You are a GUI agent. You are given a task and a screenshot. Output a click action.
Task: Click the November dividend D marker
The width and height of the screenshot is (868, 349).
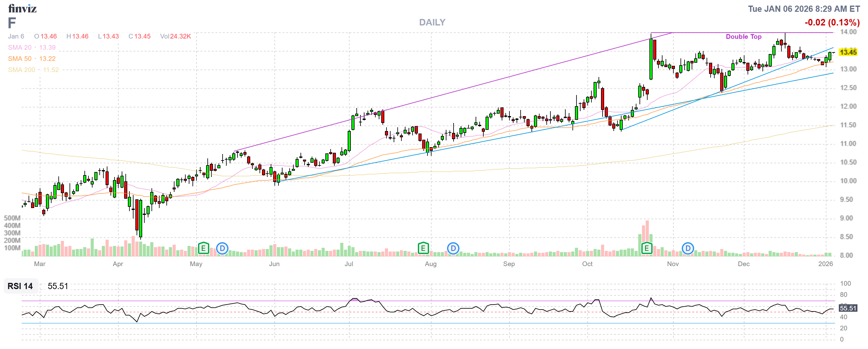click(688, 249)
